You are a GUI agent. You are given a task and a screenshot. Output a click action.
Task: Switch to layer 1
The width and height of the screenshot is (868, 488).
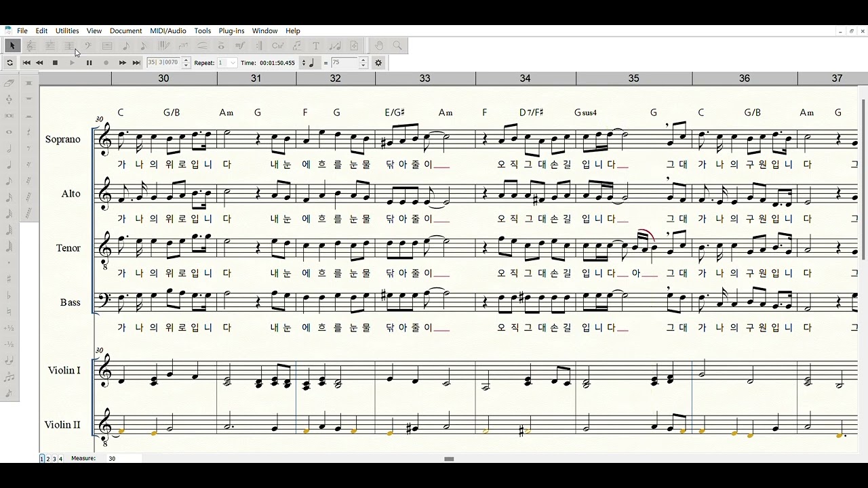tap(41, 459)
